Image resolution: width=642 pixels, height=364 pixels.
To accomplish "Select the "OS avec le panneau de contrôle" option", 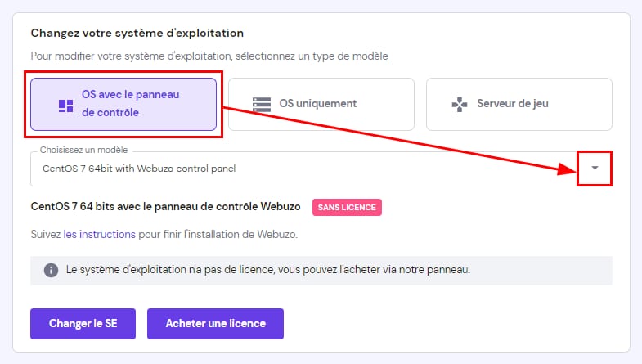I will coord(123,104).
